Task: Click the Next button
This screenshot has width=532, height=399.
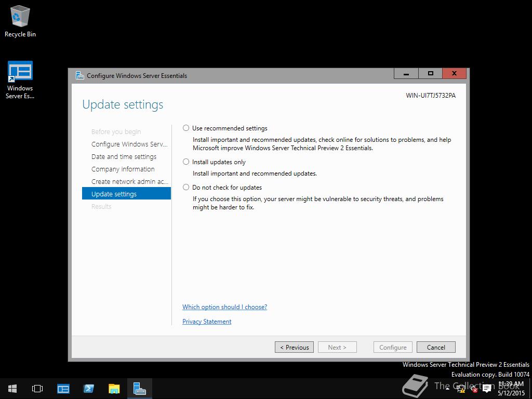Action: click(x=337, y=347)
